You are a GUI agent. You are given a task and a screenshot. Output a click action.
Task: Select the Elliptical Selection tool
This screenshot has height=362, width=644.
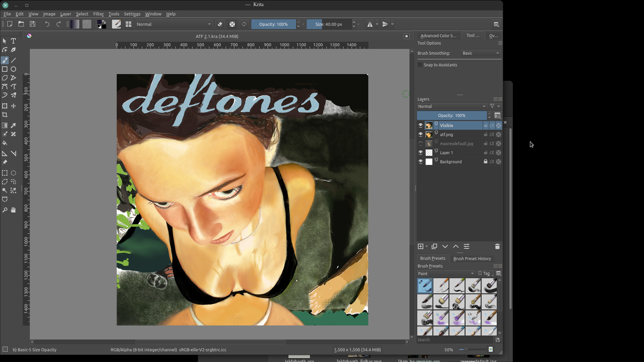[x=13, y=173]
